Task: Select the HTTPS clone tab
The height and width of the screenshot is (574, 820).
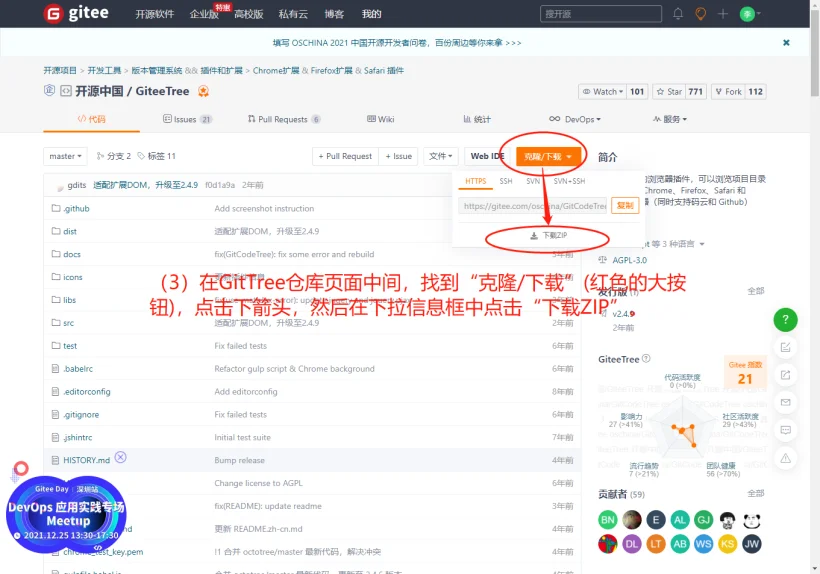Action: tap(476, 181)
